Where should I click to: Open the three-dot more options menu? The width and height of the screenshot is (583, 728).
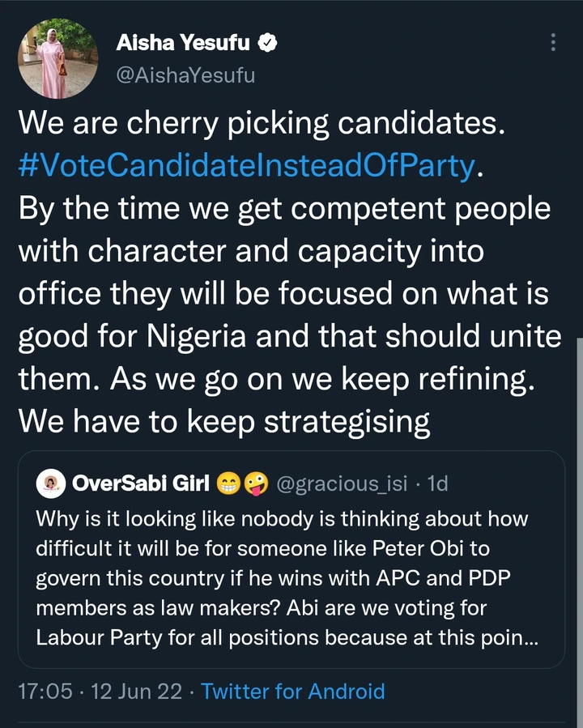tap(553, 42)
